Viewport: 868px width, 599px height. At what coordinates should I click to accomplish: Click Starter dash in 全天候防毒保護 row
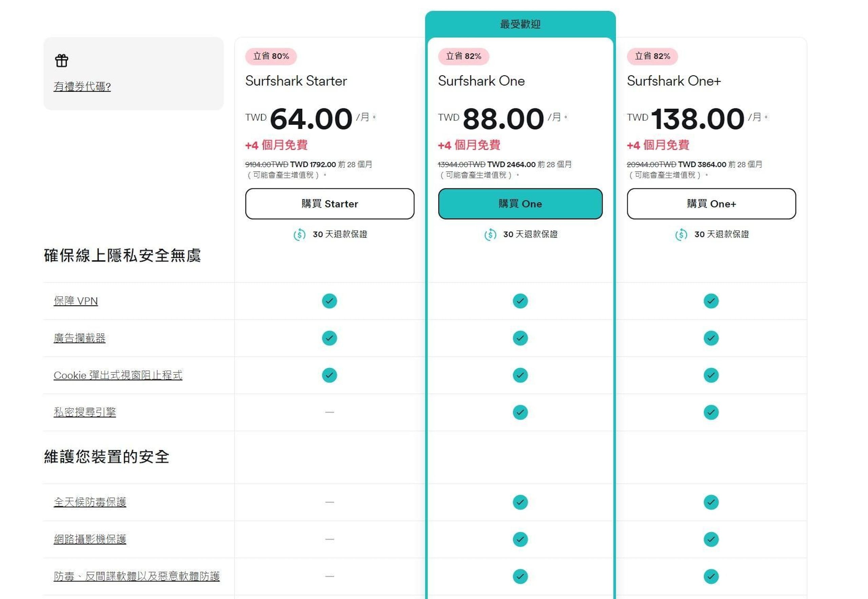tap(329, 502)
